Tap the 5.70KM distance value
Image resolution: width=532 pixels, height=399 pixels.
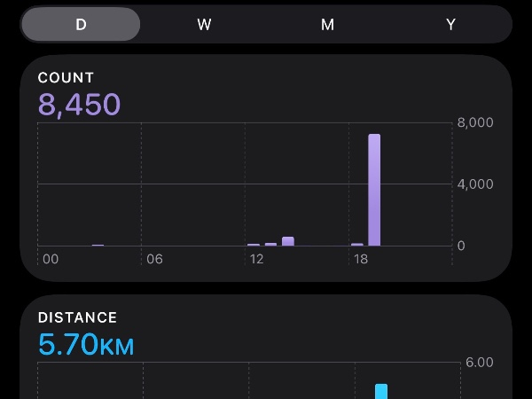(86, 344)
